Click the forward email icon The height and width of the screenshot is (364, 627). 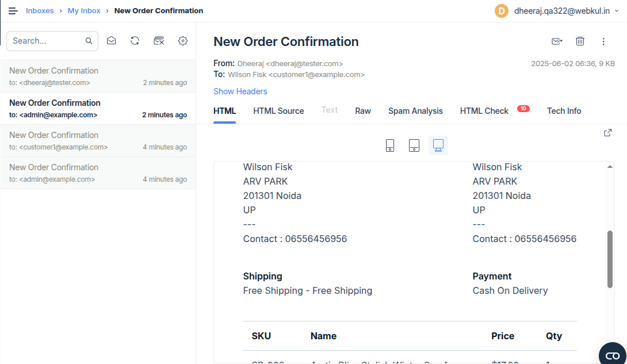(556, 41)
